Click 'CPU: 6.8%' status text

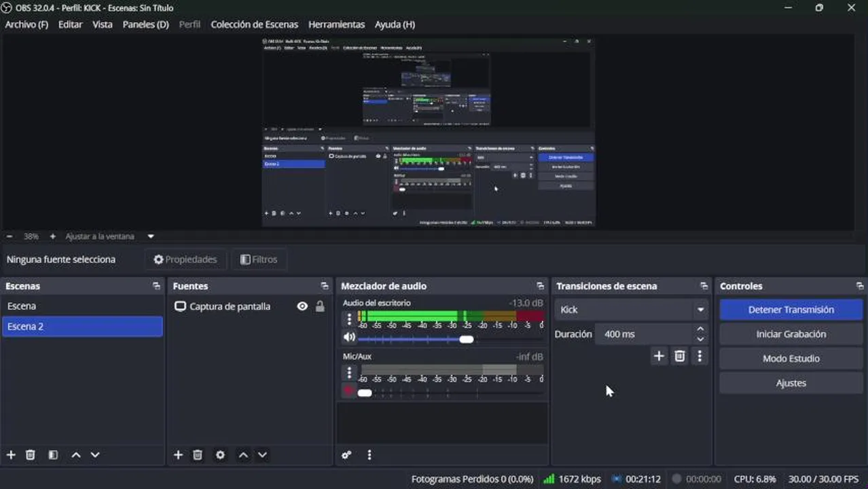pyautogui.click(x=755, y=479)
